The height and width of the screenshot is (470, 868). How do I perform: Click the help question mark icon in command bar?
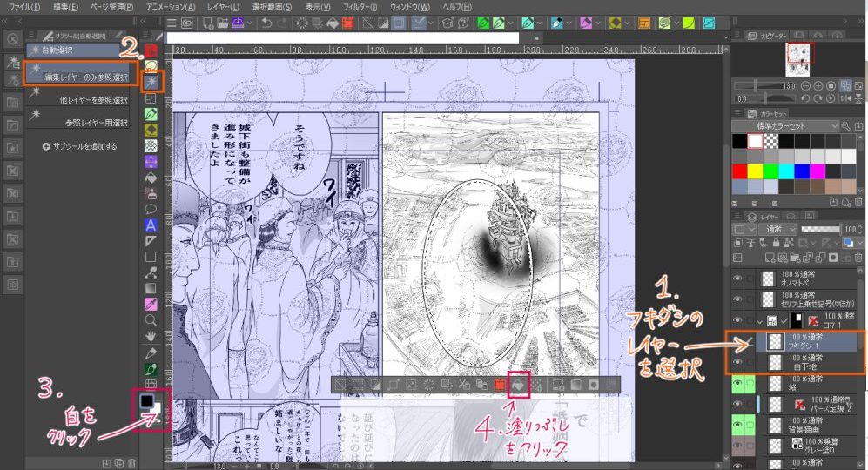(x=463, y=23)
